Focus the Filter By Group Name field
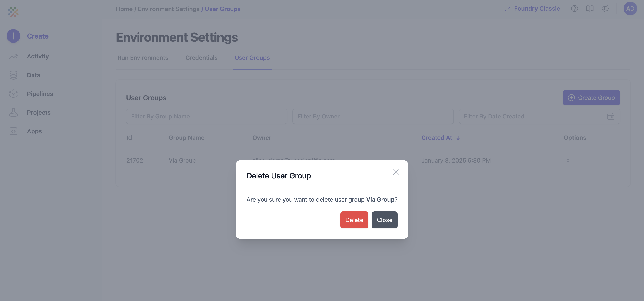The height and width of the screenshot is (301, 644). pyautogui.click(x=207, y=116)
